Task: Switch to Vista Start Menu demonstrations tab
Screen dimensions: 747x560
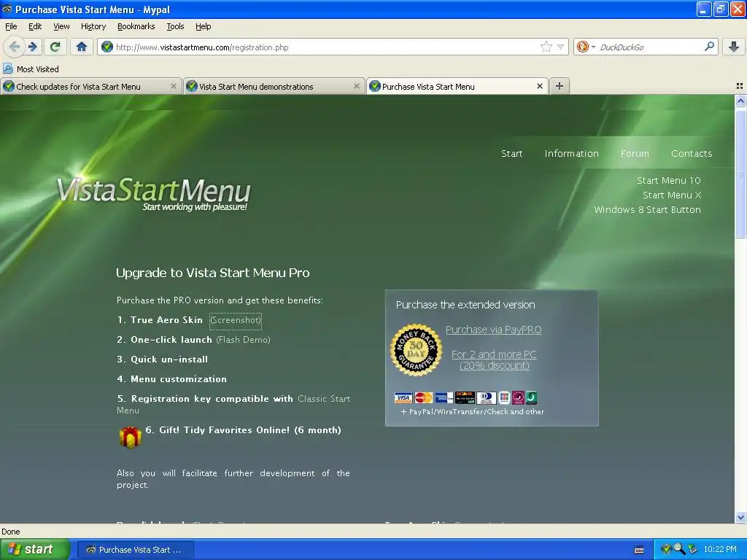Action: coord(274,86)
